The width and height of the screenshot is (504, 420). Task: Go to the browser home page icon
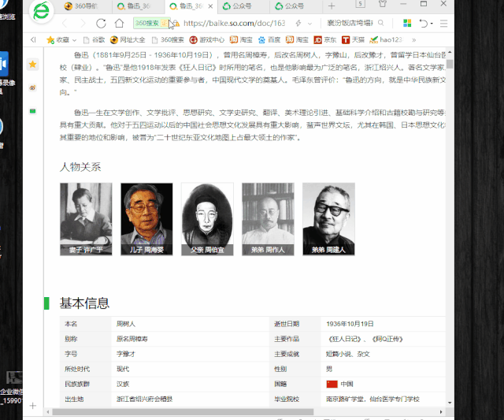121,24
